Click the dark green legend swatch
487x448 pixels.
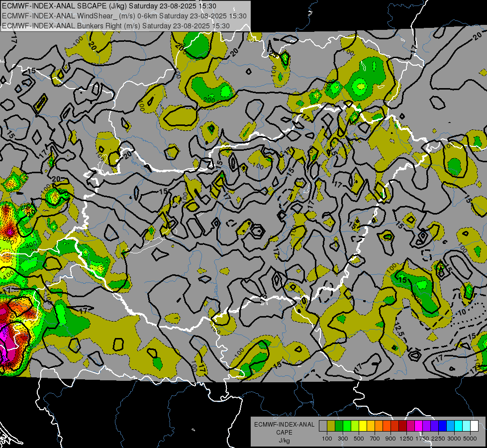point(339,426)
